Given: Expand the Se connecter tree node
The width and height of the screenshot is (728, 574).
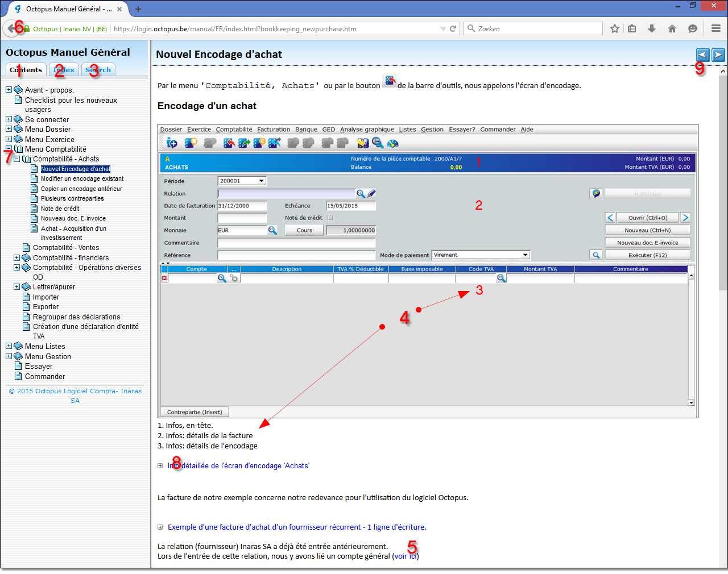Looking at the screenshot, I should 9,119.
